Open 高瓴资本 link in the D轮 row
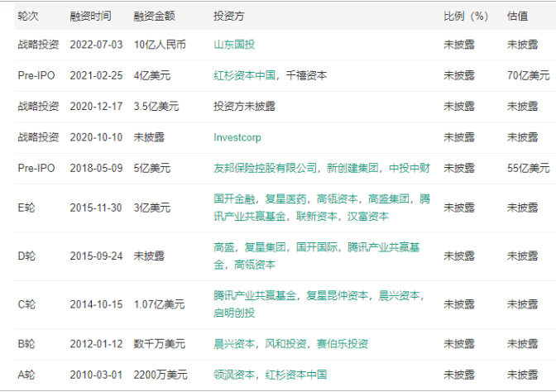 (x=255, y=265)
